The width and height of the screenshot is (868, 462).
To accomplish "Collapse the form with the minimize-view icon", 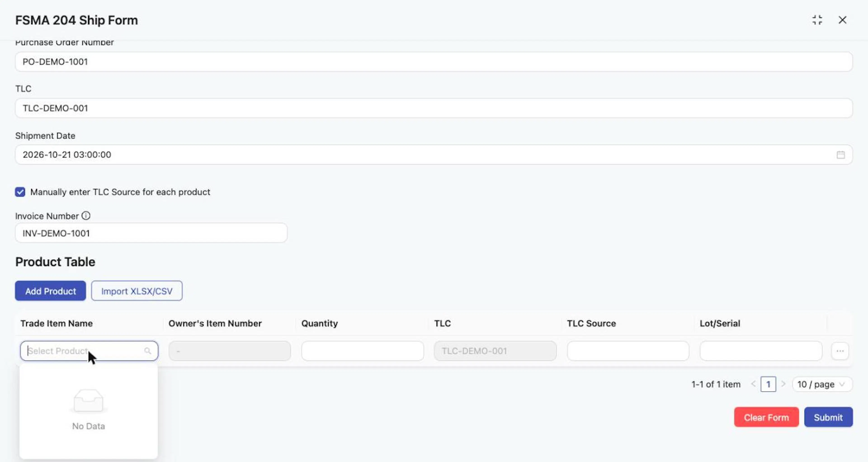I will pyautogui.click(x=817, y=20).
